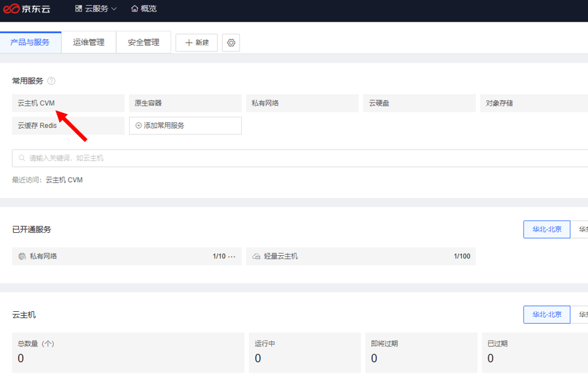Click 添加常用服务 button
The width and height of the screenshot is (588, 383).
(x=185, y=126)
